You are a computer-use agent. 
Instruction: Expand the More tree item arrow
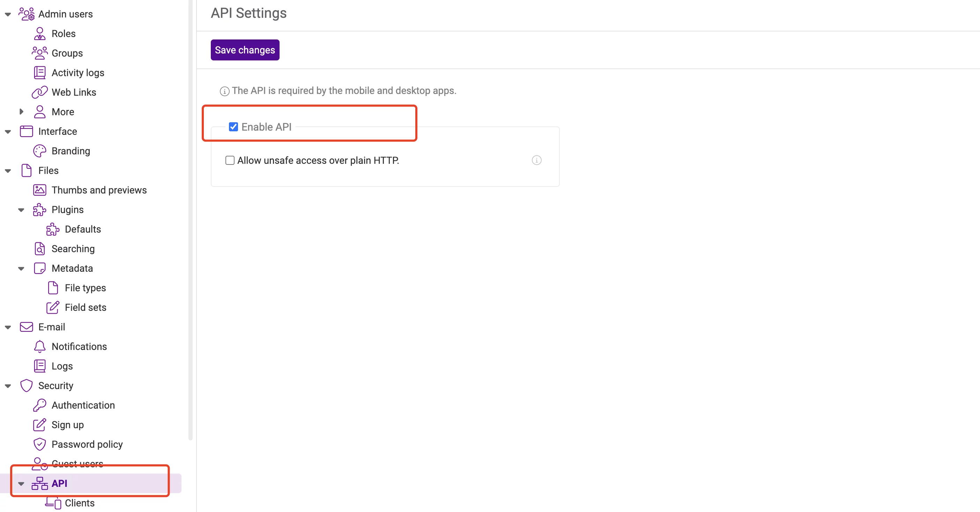tap(21, 112)
